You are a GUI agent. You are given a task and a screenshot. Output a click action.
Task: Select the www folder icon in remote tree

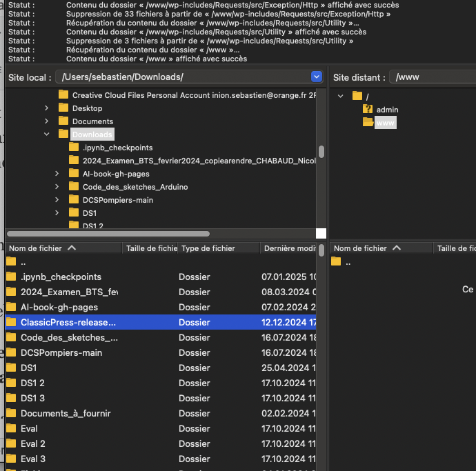368,123
